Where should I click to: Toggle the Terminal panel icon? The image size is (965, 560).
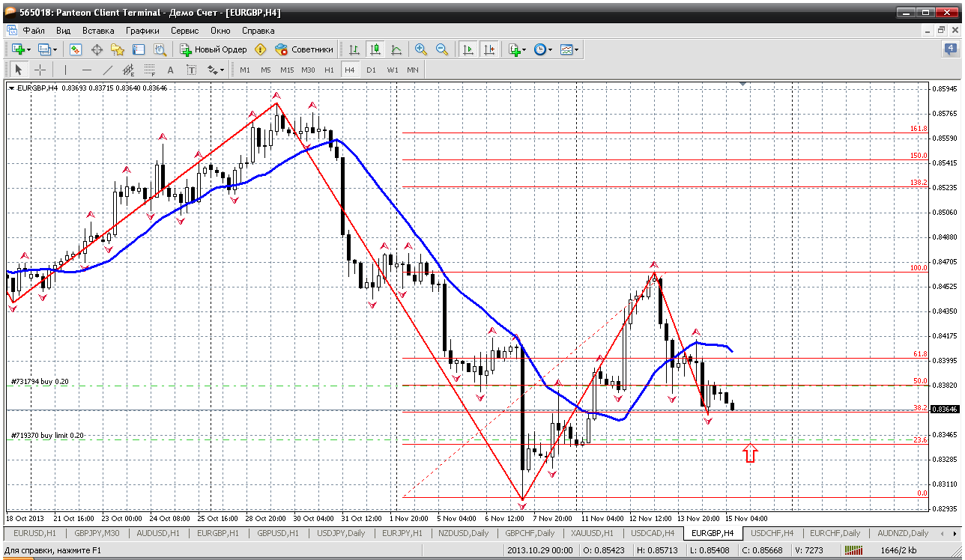coord(139,49)
